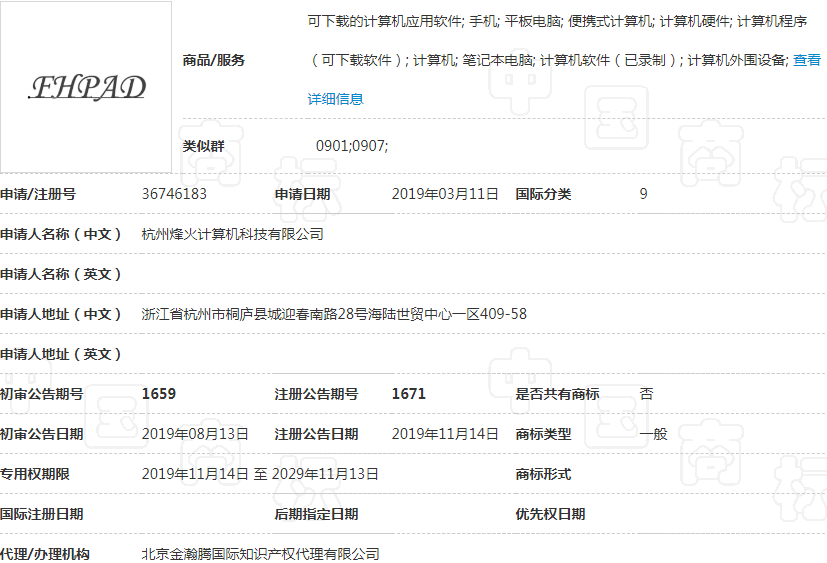Viewport: 827px width, 563px height.
Task: Click the EHPAD trademark image
Action: pos(86,87)
